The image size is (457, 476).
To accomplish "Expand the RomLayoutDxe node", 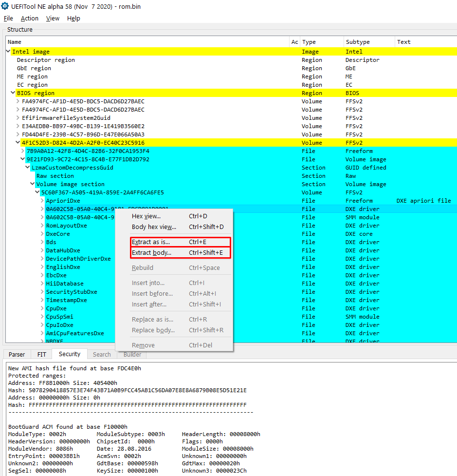I will (x=42, y=226).
